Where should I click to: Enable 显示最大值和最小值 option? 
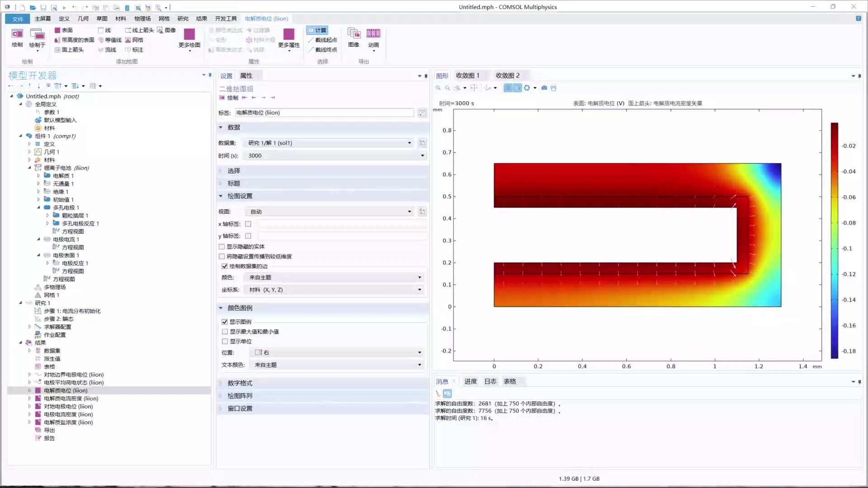pos(225,331)
